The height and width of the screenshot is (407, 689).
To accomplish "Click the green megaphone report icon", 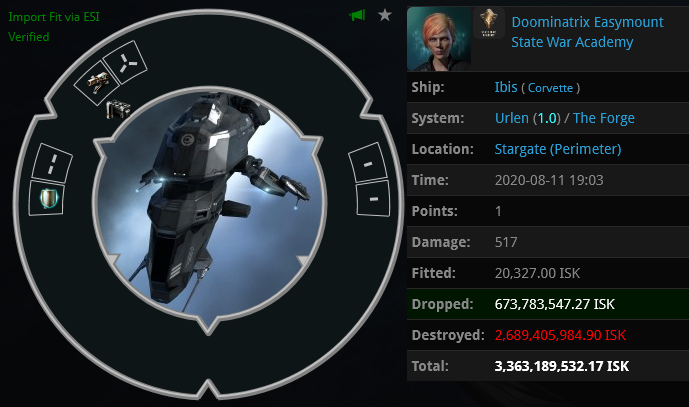I will [x=357, y=15].
